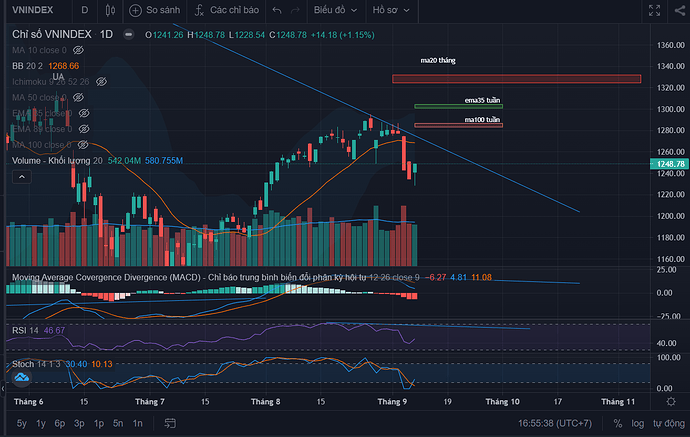Select the 6p time range

[60, 423]
